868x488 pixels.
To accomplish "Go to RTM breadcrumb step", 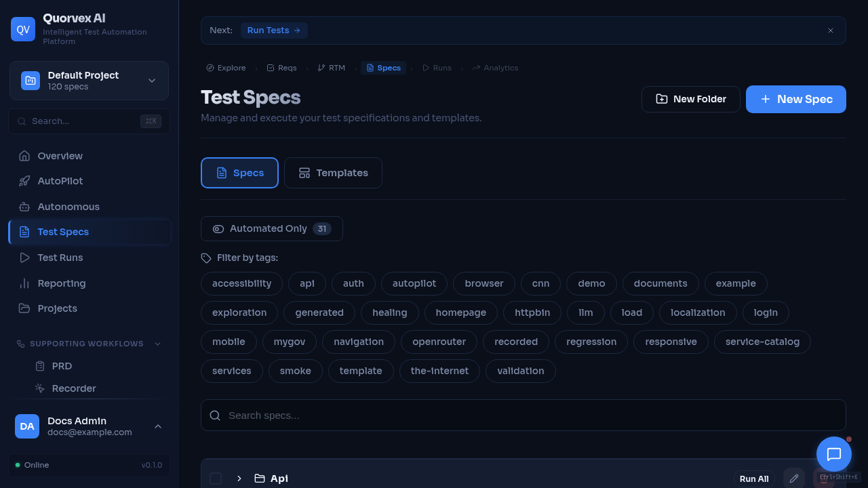I will 332,68.
